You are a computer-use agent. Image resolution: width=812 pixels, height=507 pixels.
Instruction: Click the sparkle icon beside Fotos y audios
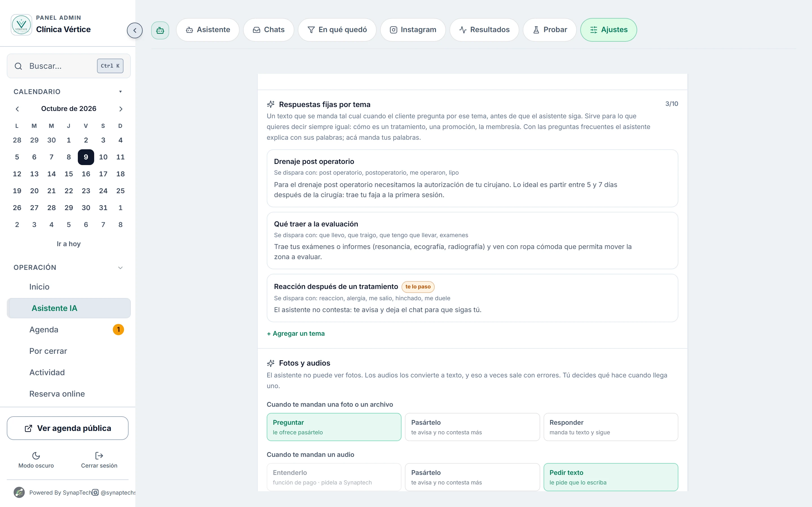pos(271,363)
